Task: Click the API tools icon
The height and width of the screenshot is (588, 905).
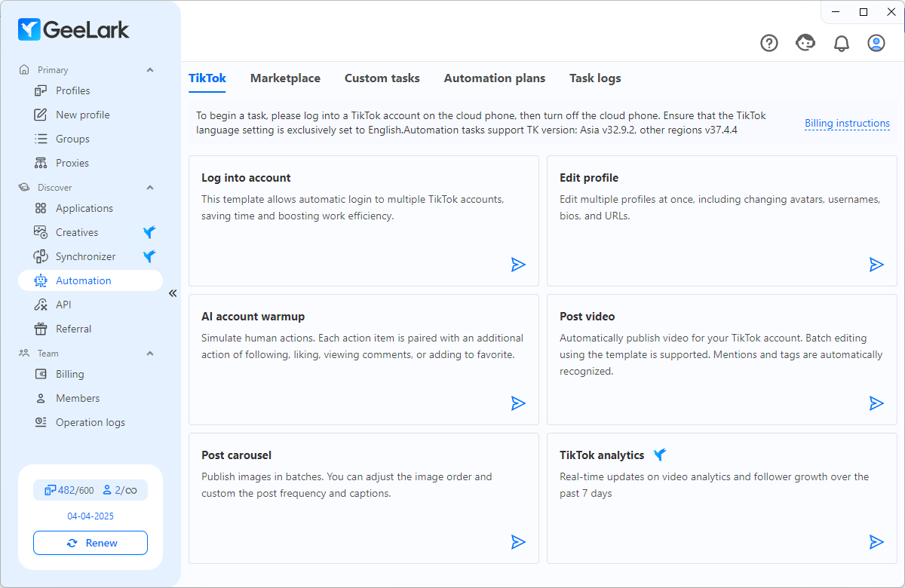Action: (x=41, y=305)
